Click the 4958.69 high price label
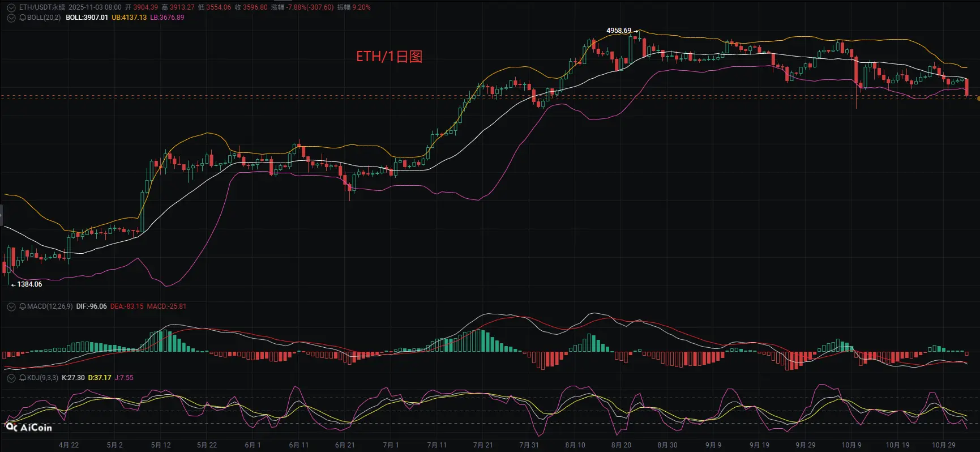980x452 pixels. click(x=618, y=31)
